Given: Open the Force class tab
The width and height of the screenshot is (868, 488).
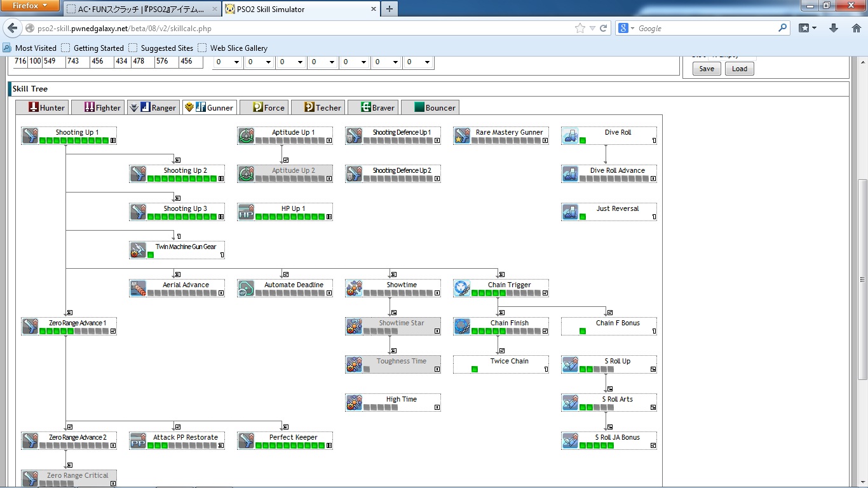Looking at the screenshot, I should (264, 107).
